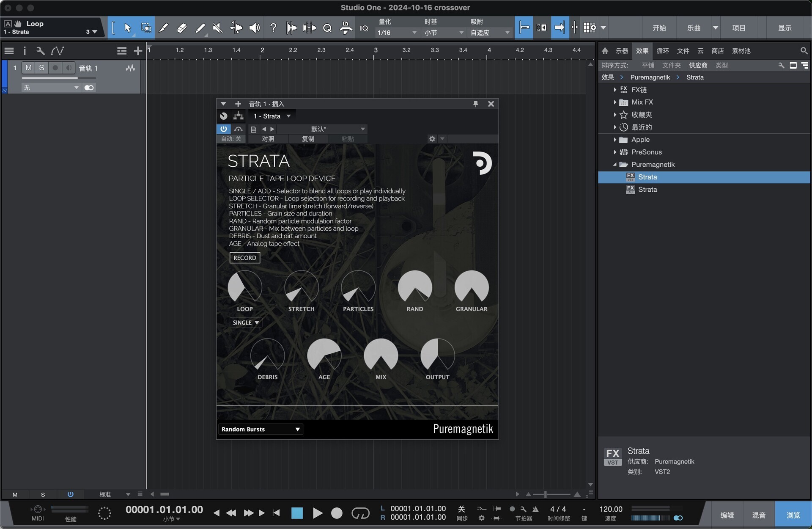The height and width of the screenshot is (529, 812).
Task: Arm record on 音轨 1
Action: 55,68
